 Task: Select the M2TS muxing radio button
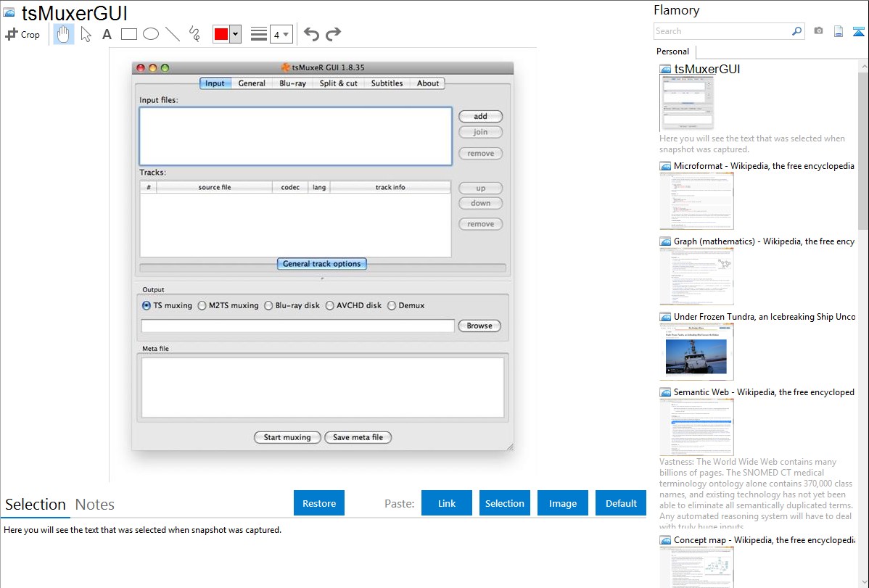coord(203,306)
